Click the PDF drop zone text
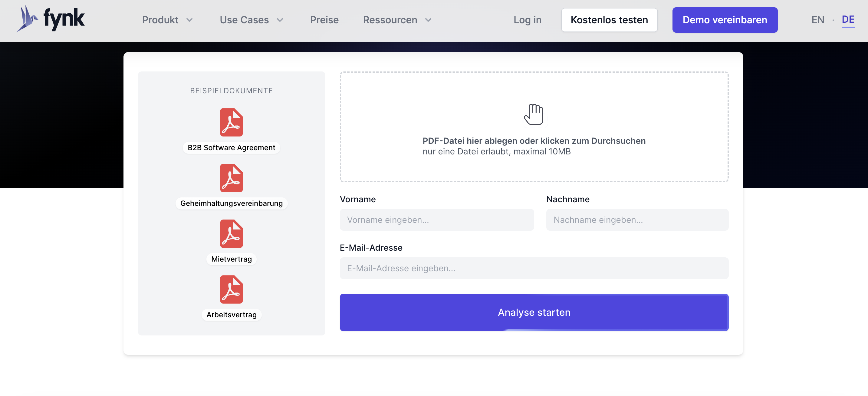Viewport: 868px width, 396px height. click(534, 141)
